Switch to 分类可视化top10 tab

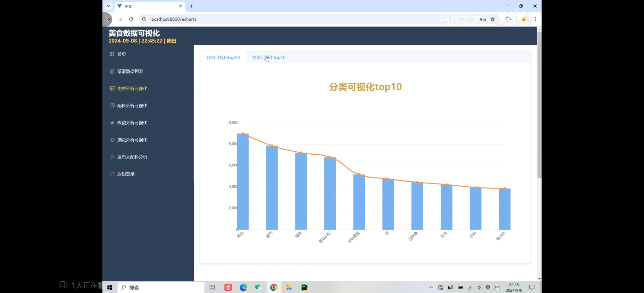pos(223,58)
